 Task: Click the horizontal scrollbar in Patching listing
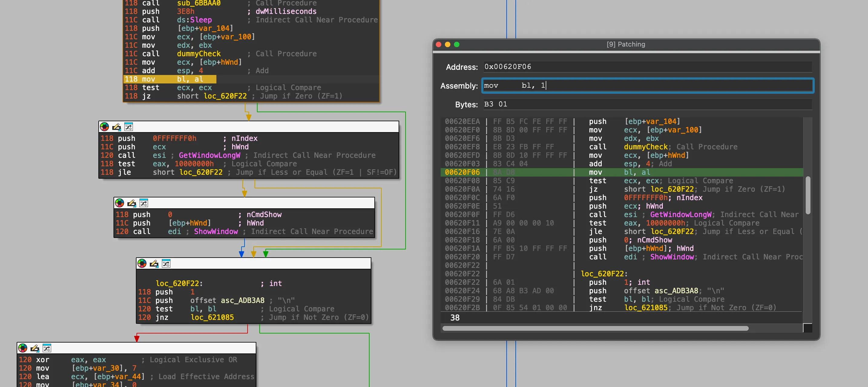[x=595, y=328]
